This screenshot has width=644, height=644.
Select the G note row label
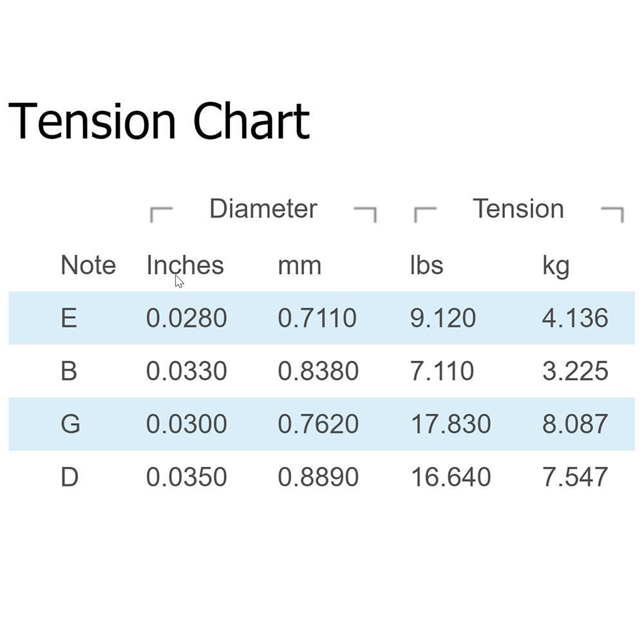[x=70, y=424]
